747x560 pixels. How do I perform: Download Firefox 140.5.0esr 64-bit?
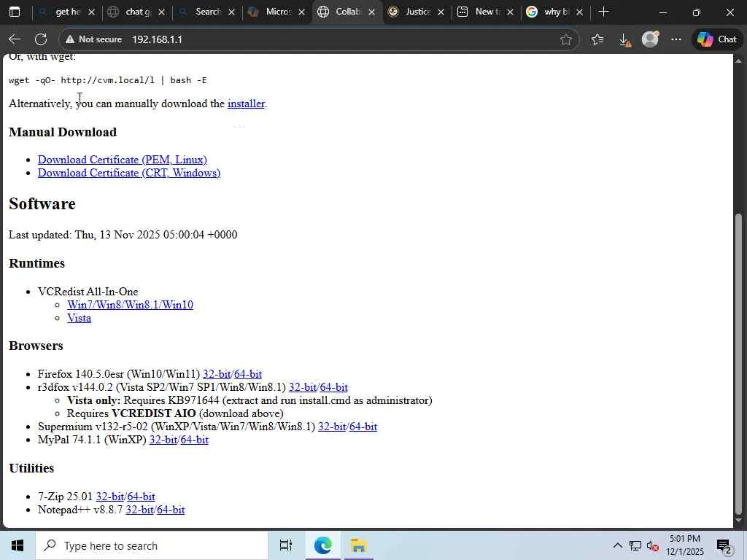tap(248, 374)
